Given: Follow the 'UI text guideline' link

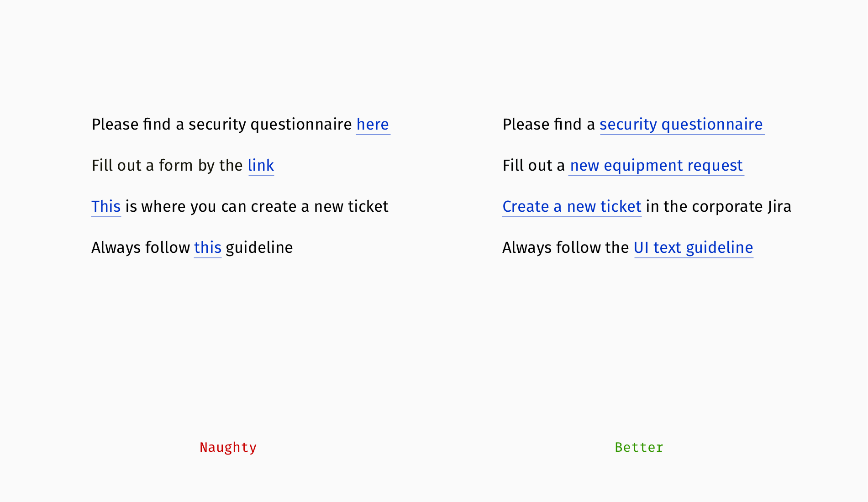Looking at the screenshot, I should click(693, 248).
